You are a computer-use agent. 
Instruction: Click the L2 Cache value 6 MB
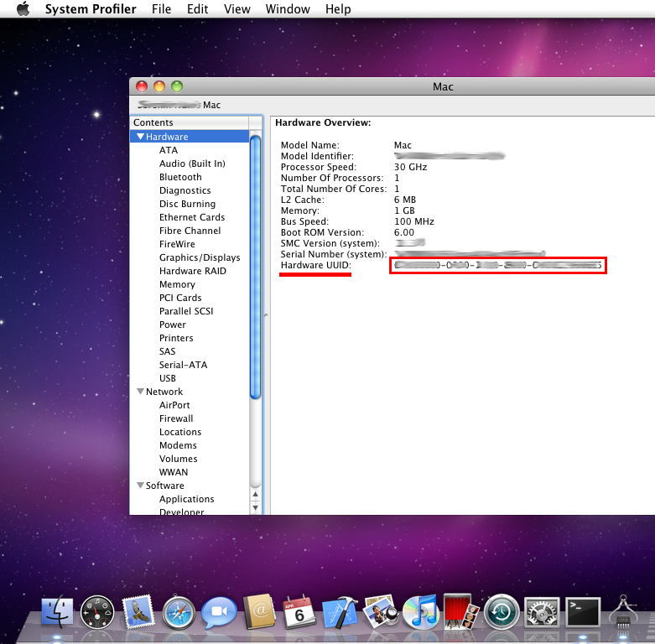click(405, 200)
